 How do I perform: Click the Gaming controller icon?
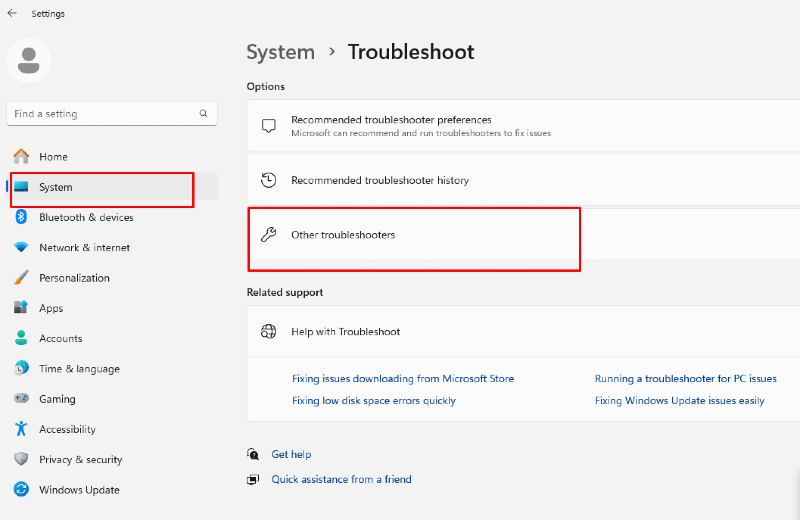tap(21, 398)
